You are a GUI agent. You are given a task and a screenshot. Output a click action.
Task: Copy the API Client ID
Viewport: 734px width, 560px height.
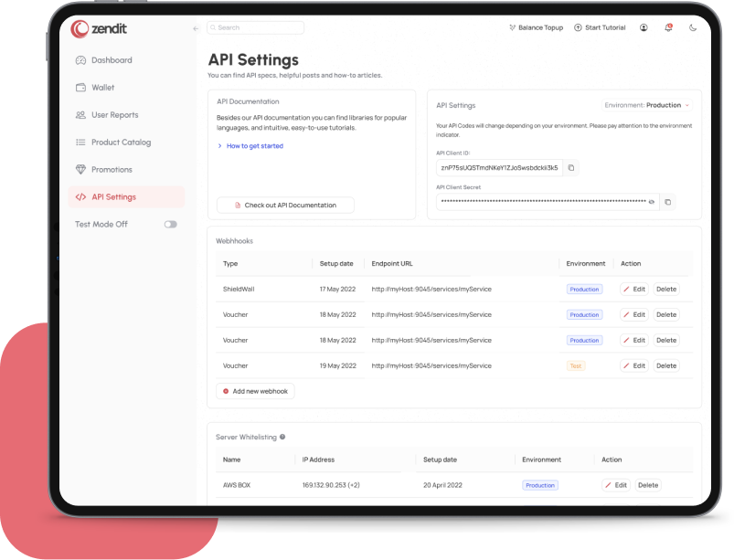(571, 167)
